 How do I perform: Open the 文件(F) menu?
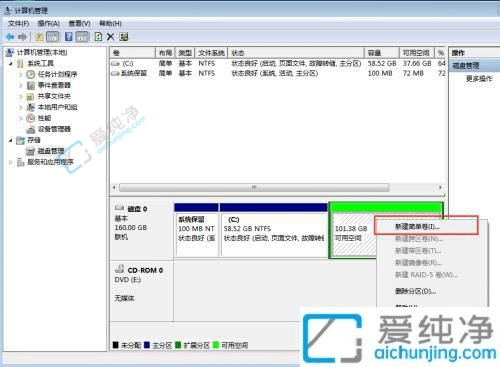[19, 23]
